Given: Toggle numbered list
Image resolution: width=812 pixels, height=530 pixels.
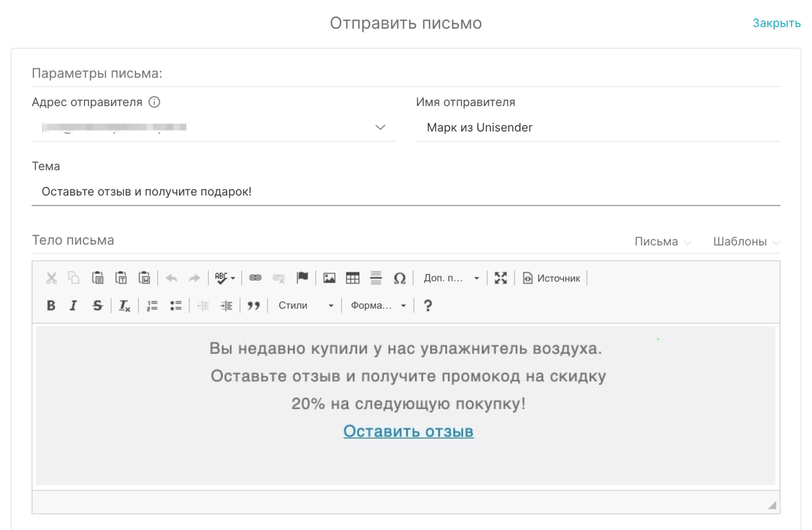Looking at the screenshot, I should point(152,305).
